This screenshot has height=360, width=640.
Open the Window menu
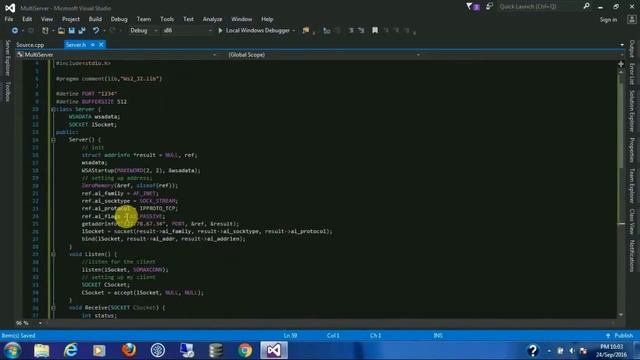pyautogui.click(x=241, y=19)
